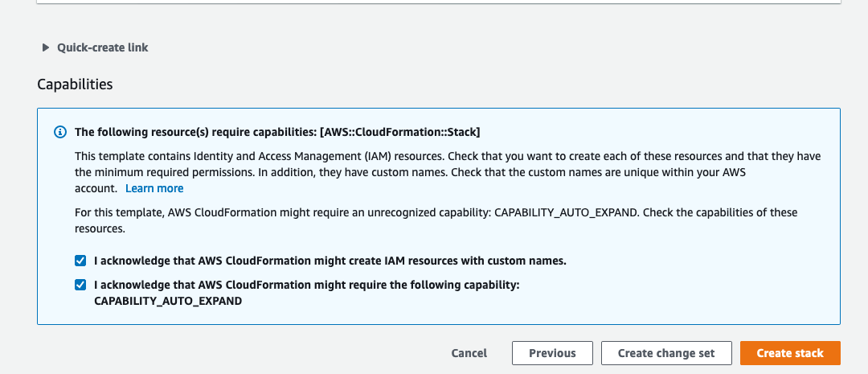This screenshot has height=374, width=868.
Task: Click the Capabilities section heading
Action: (75, 84)
